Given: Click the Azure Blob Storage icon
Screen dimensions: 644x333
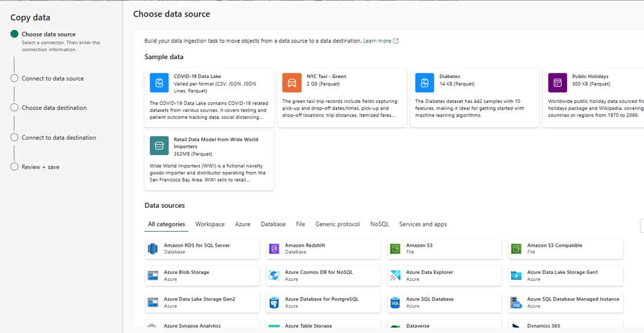Looking at the screenshot, I should coord(153,276).
